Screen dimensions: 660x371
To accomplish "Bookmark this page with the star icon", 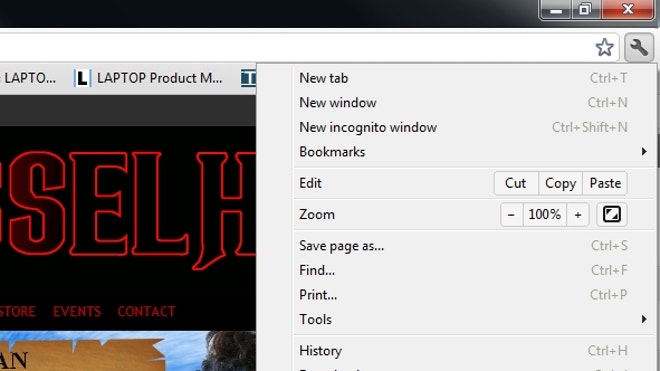I will pyautogui.click(x=604, y=47).
